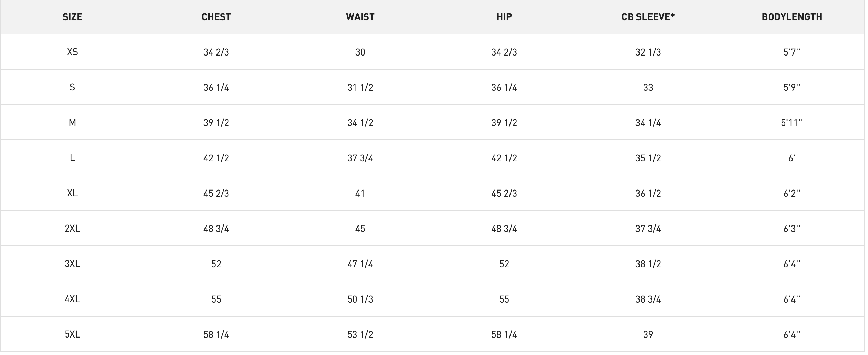
Task: Click the 2XL size row label
Action: (x=72, y=229)
